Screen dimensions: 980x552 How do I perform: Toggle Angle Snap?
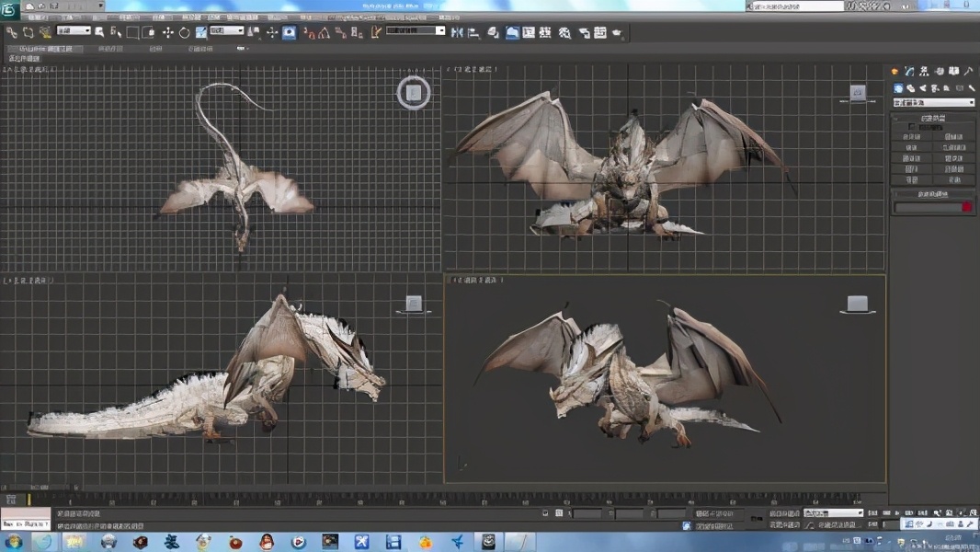[325, 32]
